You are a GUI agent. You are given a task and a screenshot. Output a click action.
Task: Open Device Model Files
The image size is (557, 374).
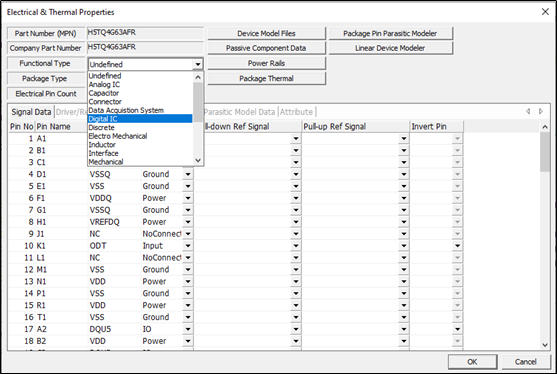266,33
